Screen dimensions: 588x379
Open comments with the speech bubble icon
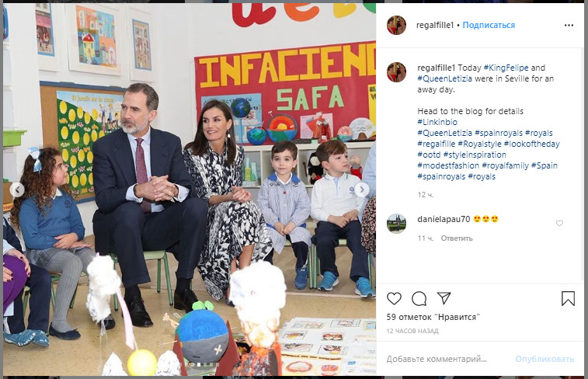(x=419, y=299)
